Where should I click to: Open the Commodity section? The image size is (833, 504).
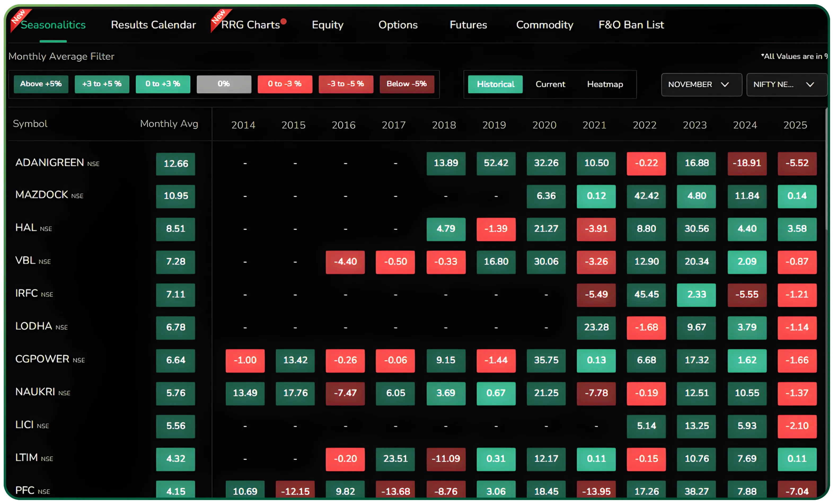[x=544, y=25]
